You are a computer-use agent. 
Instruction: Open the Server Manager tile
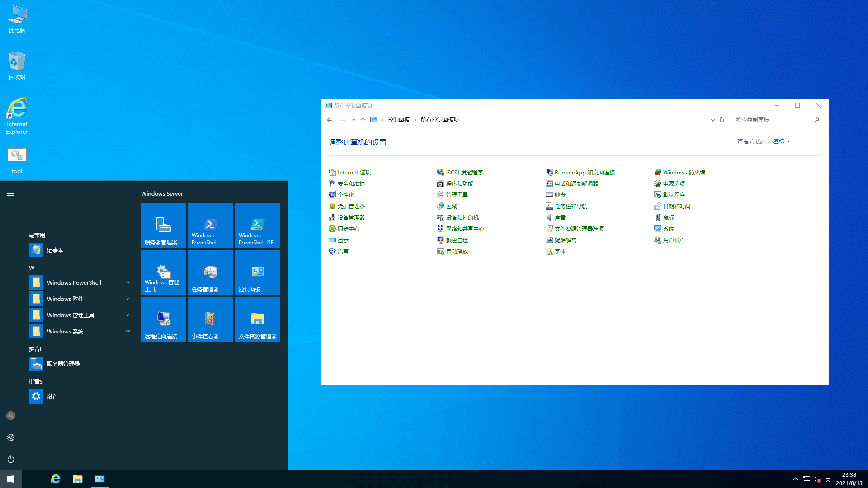[x=163, y=225]
